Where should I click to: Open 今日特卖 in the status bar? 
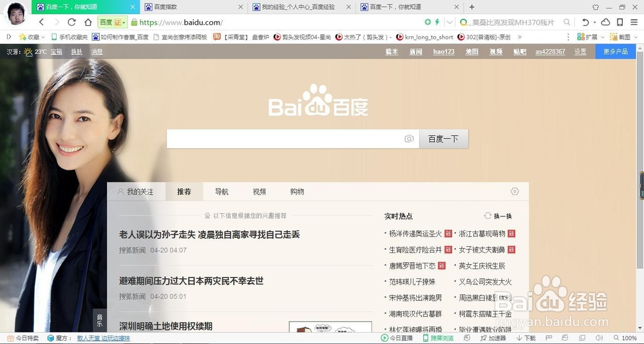[x=23, y=338]
